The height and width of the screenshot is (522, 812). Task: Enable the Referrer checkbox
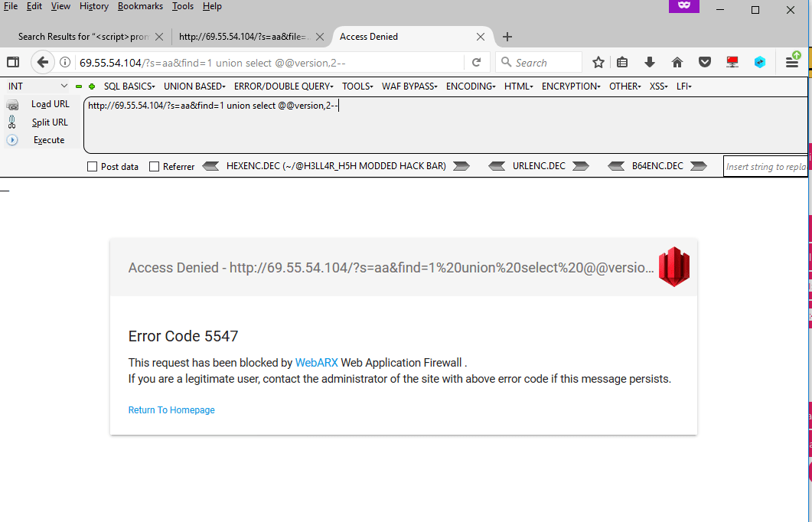[154, 167]
